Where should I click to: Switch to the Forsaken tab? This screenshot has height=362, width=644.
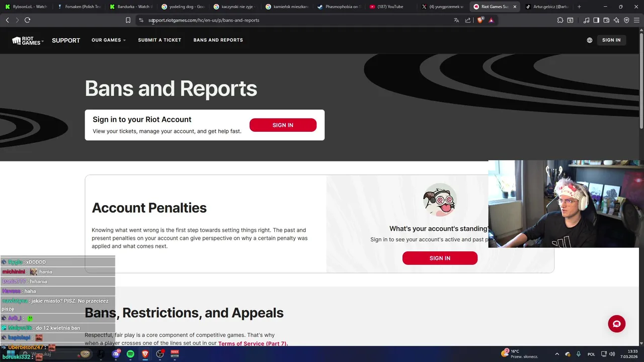tap(79, 7)
